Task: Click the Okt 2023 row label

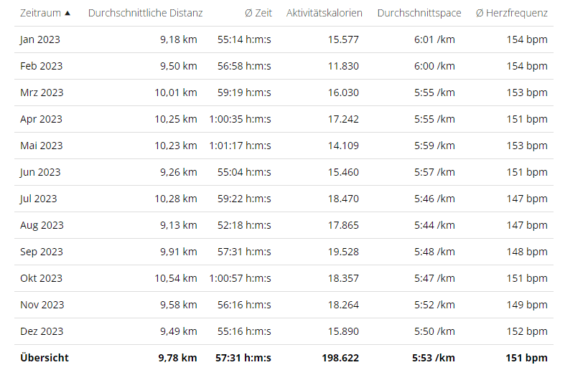Action: tap(41, 278)
